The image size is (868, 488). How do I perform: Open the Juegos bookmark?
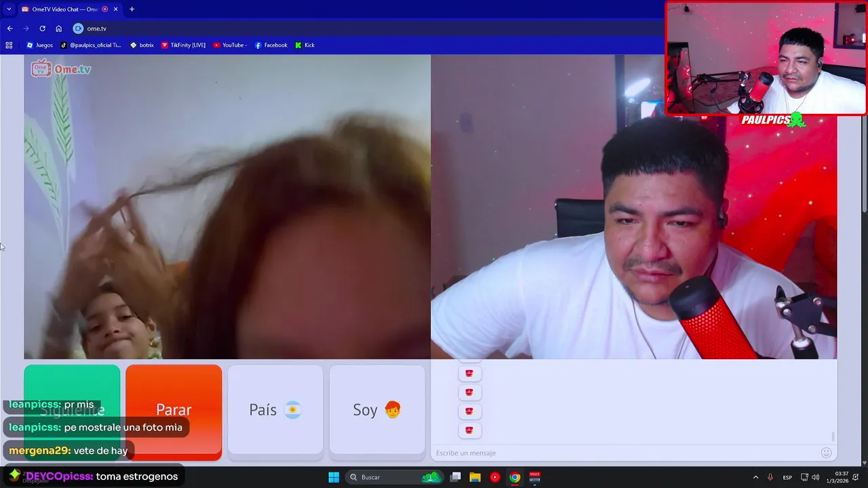pos(39,45)
